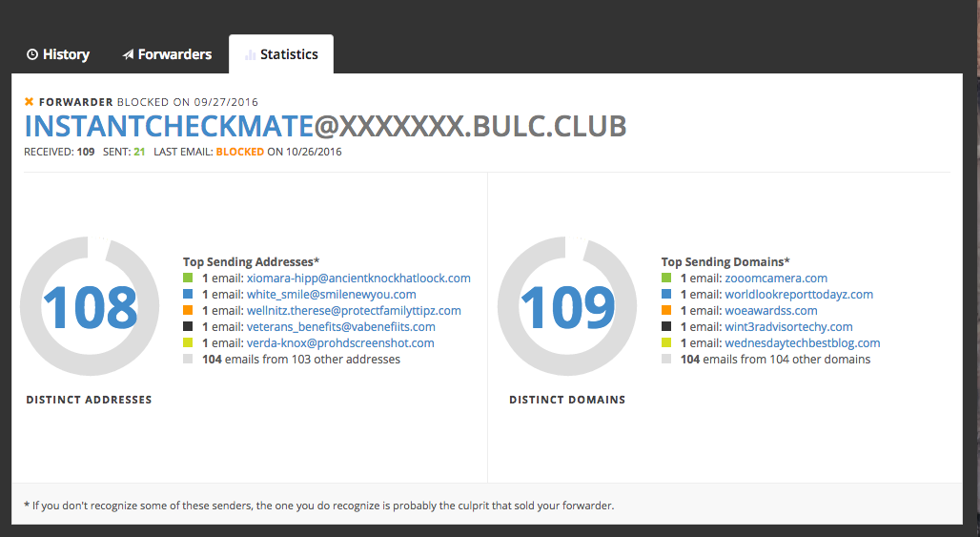Click '104 emails from 103 other addresses'
980x537 pixels.
pos(301,360)
